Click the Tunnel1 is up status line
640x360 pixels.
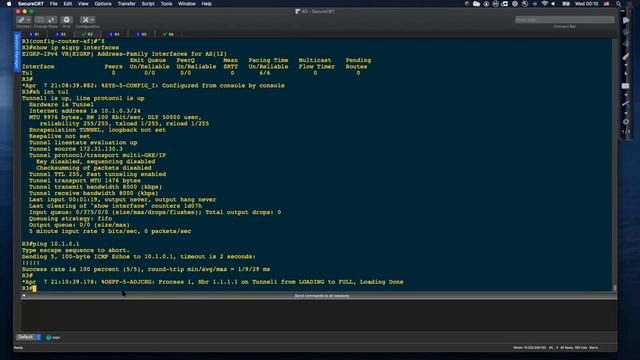pyautogui.click(x=83, y=98)
